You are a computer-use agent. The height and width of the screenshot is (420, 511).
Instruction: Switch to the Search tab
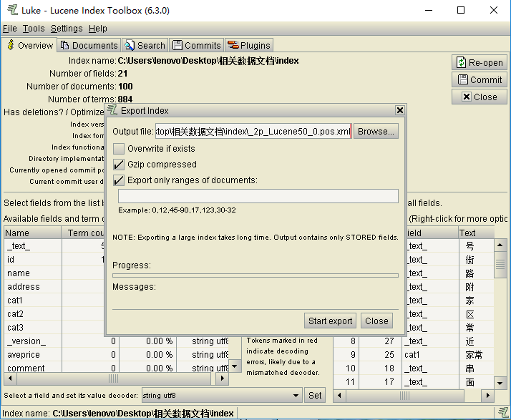click(x=145, y=45)
